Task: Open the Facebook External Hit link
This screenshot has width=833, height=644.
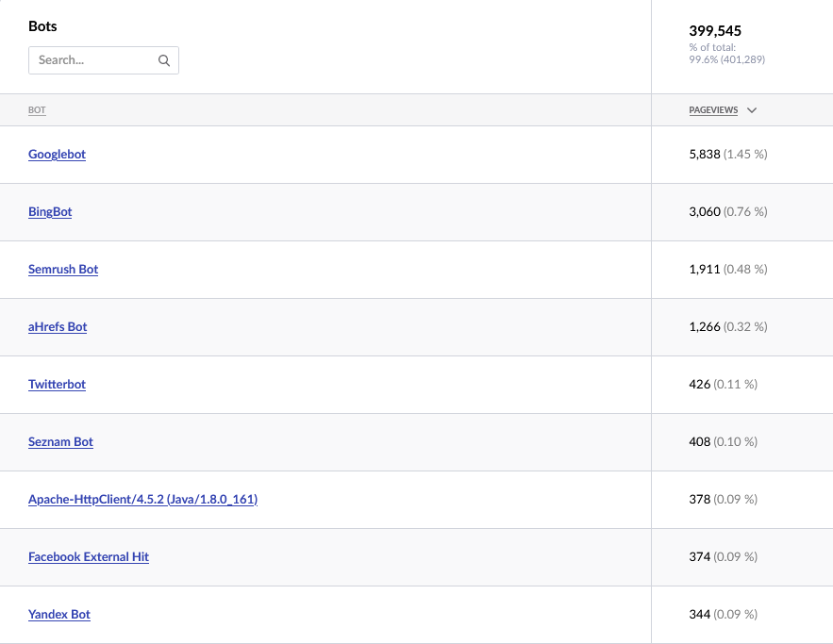Action: click(89, 557)
